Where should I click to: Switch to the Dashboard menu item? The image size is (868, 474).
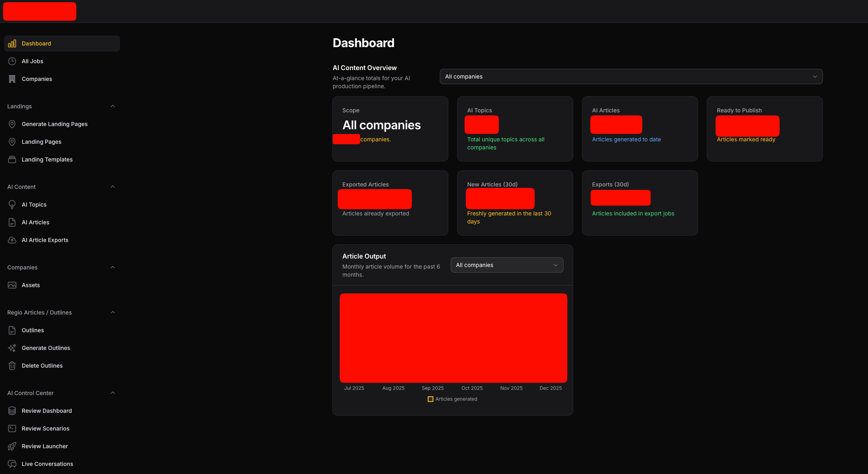coord(36,43)
